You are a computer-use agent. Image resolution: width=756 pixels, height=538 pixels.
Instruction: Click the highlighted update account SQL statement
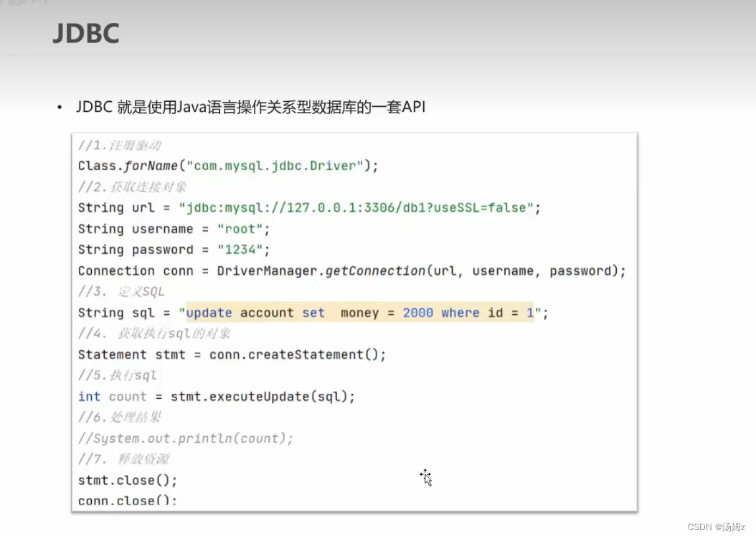[359, 313]
